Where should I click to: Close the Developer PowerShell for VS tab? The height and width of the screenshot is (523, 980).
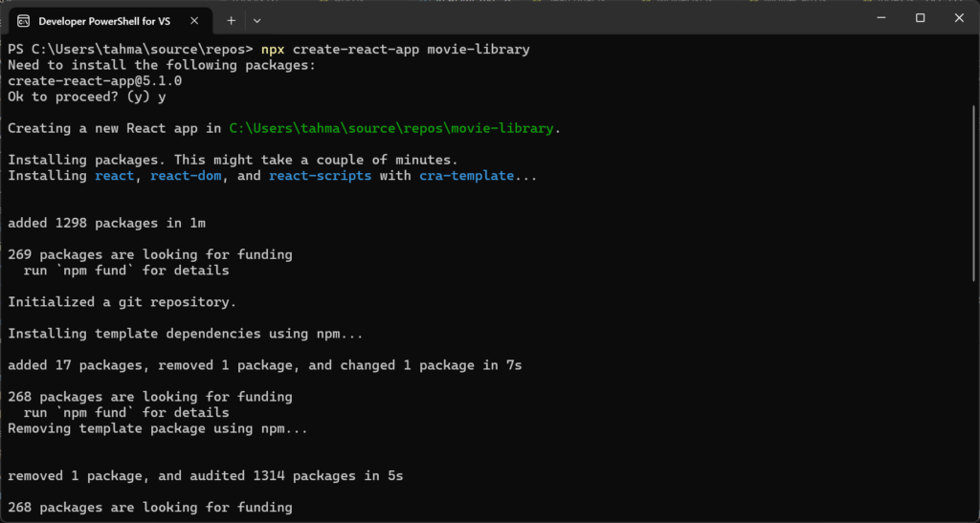(198, 19)
